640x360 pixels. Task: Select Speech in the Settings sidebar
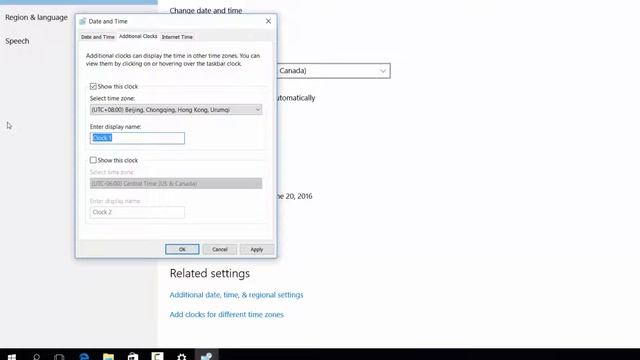pyautogui.click(x=17, y=41)
